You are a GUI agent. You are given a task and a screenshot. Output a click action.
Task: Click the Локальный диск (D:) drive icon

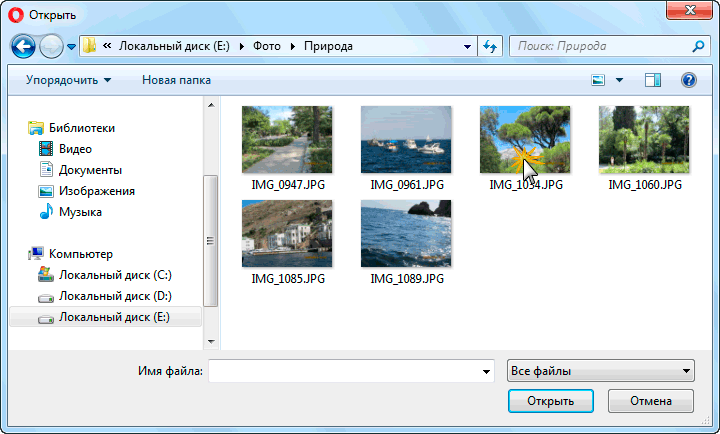click(46, 298)
